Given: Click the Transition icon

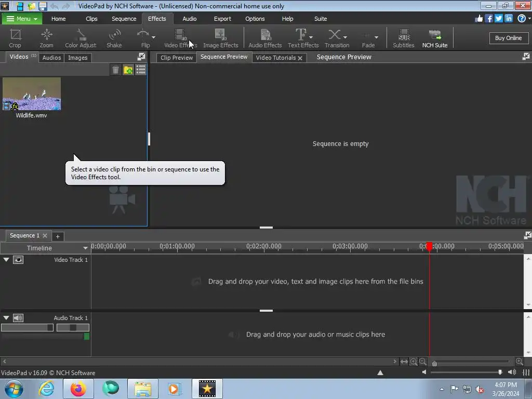Looking at the screenshot, I should click(x=334, y=35).
